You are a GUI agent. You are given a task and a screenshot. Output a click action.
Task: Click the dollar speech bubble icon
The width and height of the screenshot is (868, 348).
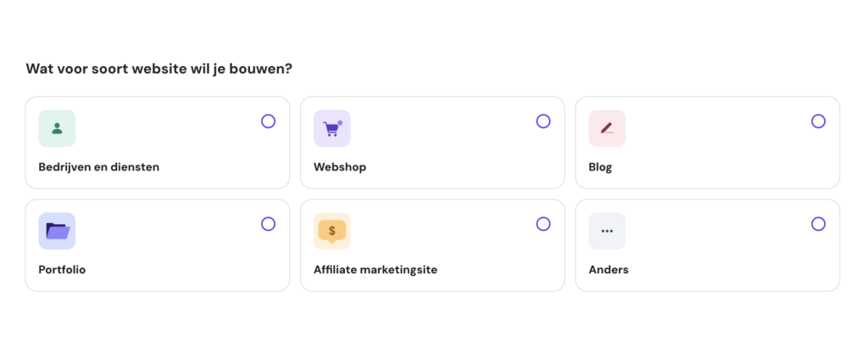(331, 231)
